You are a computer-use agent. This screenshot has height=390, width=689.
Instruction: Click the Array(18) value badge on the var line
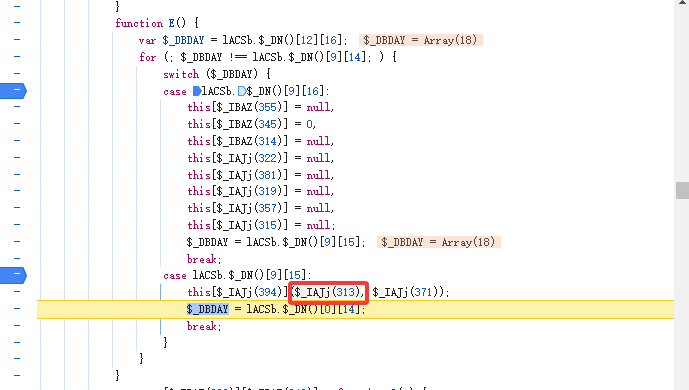[421, 40]
